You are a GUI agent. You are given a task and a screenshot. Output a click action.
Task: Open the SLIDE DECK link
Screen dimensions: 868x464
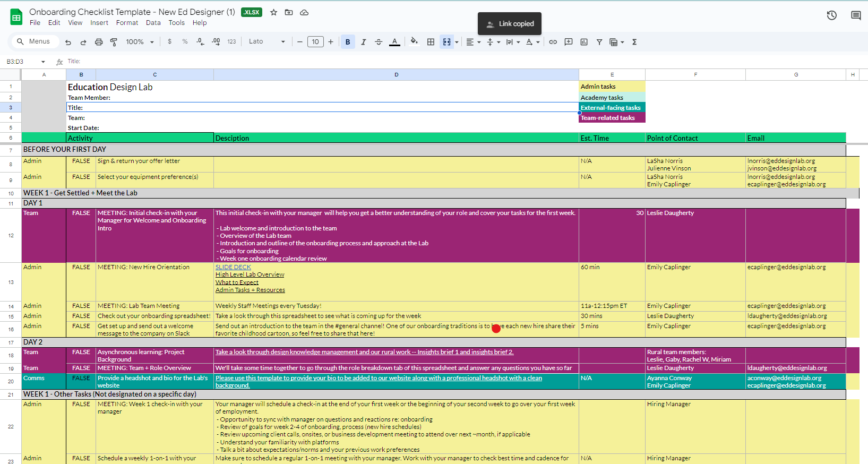coord(233,267)
